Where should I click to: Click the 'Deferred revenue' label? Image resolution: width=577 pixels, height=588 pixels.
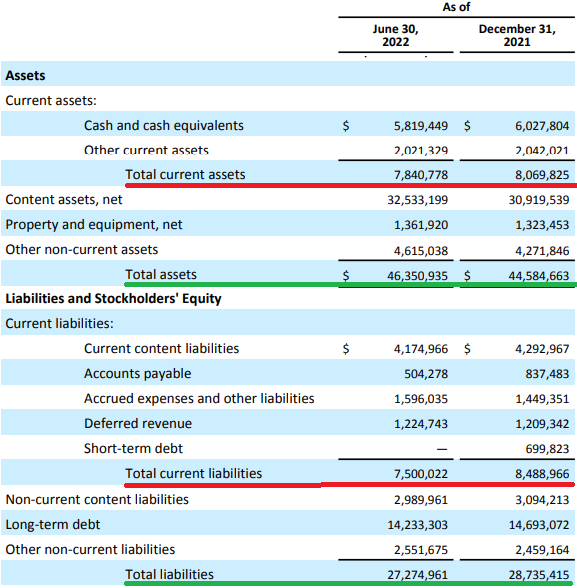(x=138, y=423)
